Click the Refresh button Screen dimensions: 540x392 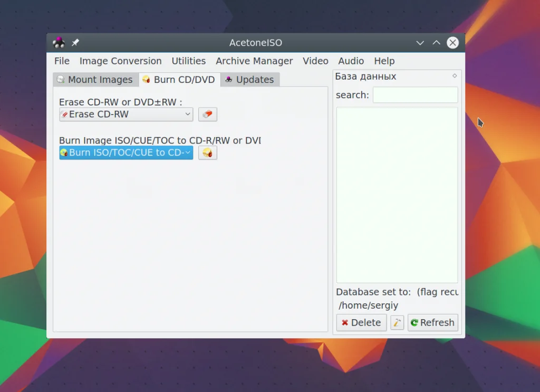432,322
